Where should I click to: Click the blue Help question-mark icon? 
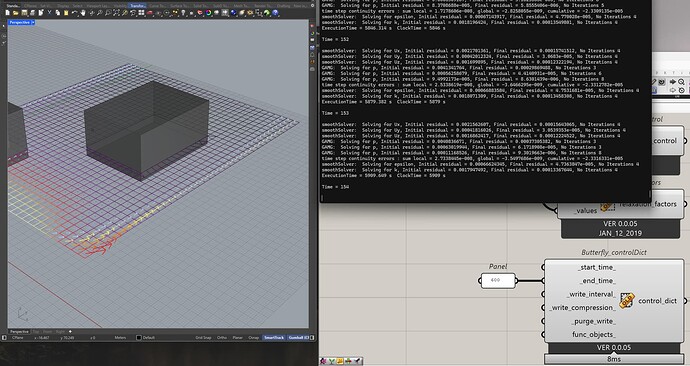(275, 13)
